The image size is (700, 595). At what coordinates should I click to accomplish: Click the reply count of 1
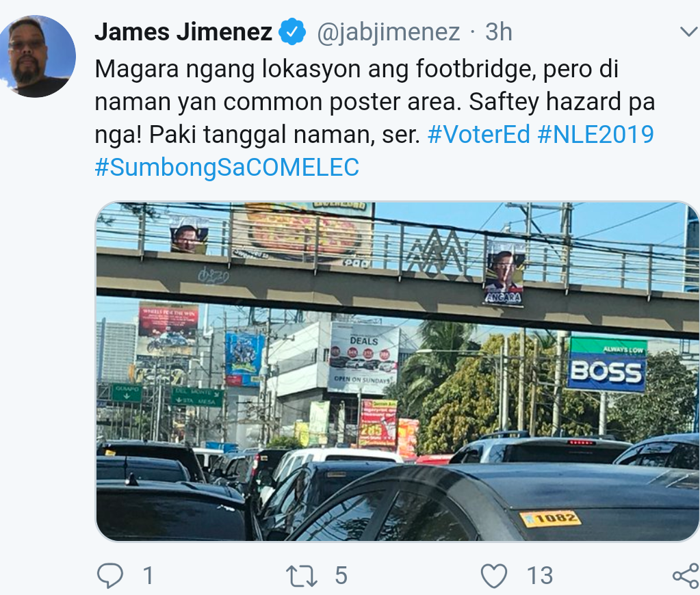point(148,576)
